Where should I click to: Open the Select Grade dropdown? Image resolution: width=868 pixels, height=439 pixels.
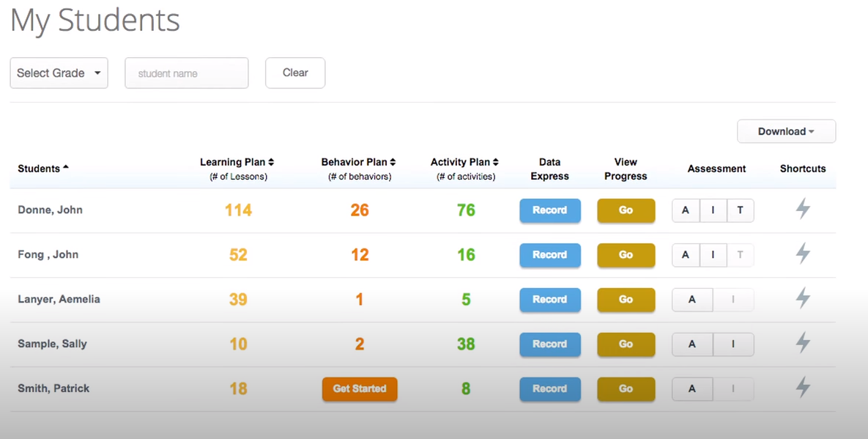point(59,73)
